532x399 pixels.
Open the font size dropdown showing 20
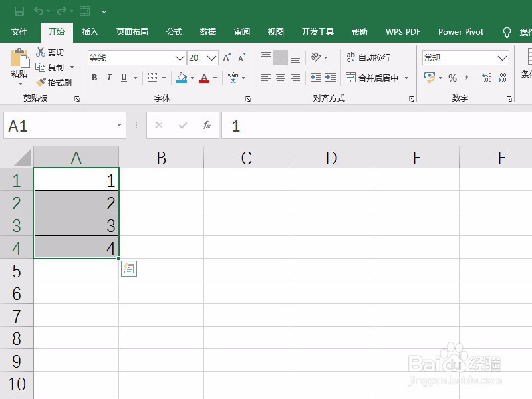(213, 58)
